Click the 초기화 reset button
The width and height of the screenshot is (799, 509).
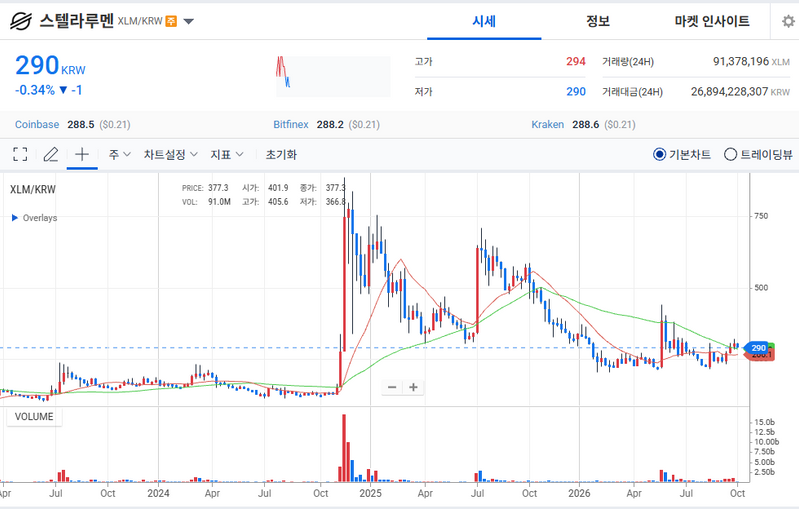click(281, 154)
